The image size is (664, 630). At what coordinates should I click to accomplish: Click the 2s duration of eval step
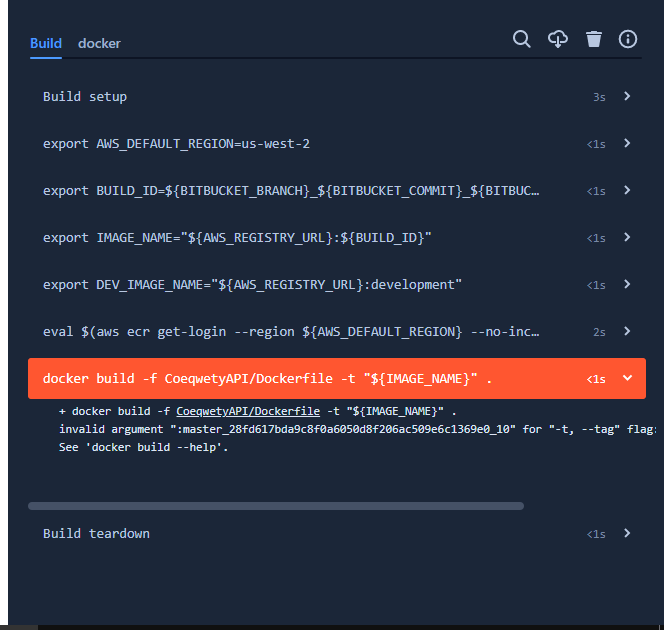pos(599,332)
